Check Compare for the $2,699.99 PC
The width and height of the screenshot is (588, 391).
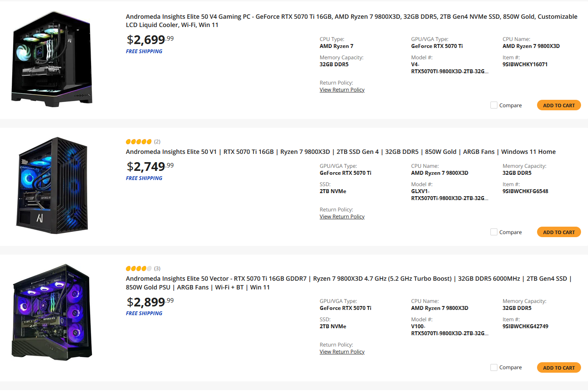tap(494, 105)
